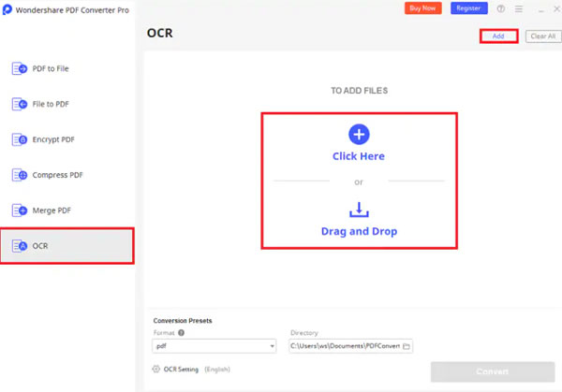Open the OCR Setting link
Viewport: 562px width, 392px height.
[181, 370]
